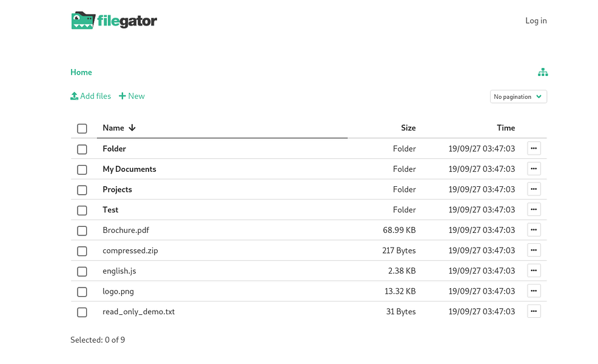Open the tree view icon near top right

pyautogui.click(x=543, y=72)
